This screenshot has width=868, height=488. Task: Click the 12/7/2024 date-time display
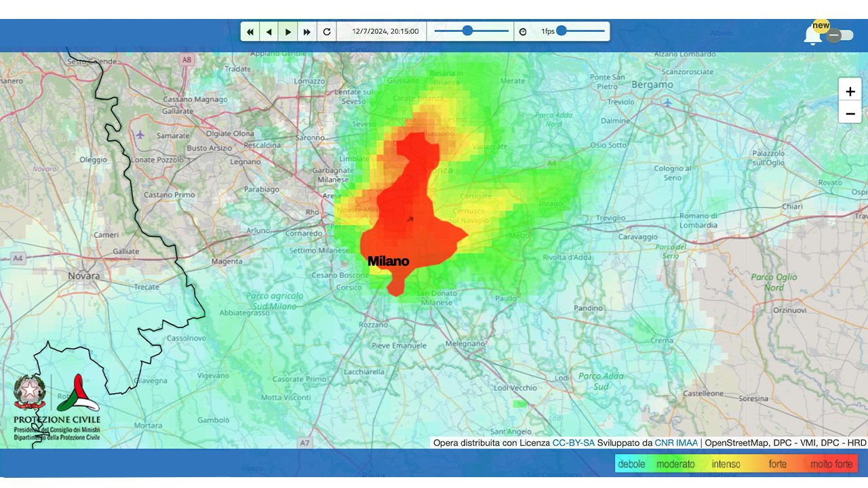click(382, 30)
